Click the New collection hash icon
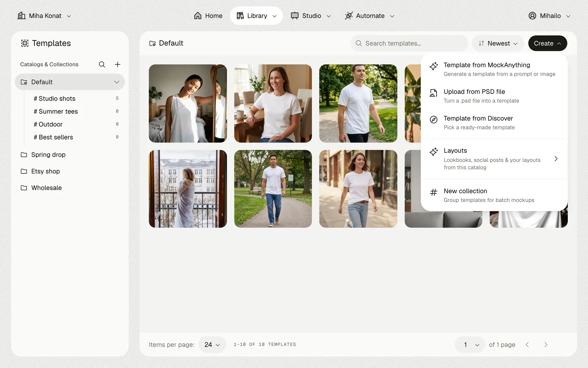 (x=434, y=192)
